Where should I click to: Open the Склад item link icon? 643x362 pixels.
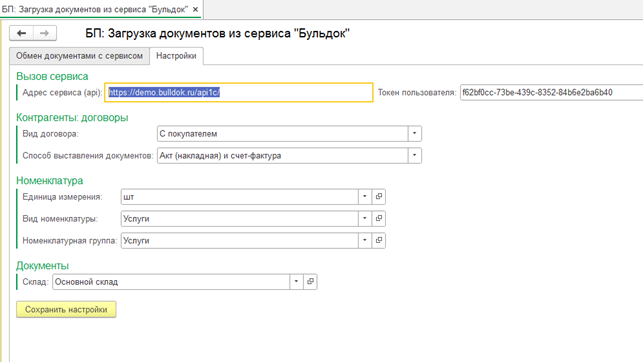click(310, 282)
